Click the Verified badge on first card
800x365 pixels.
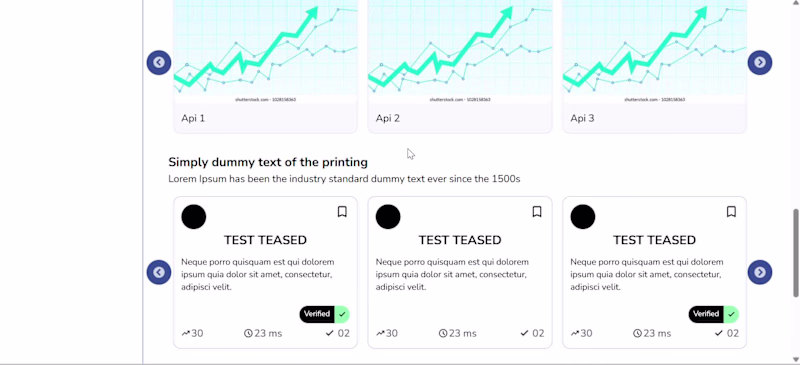pyautogui.click(x=324, y=314)
